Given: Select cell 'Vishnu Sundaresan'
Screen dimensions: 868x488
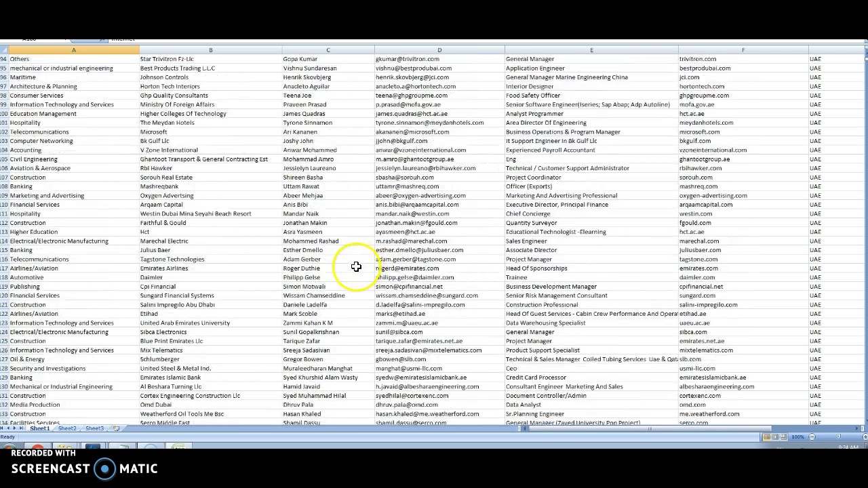Looking at the screenshot, I should 310,68.
